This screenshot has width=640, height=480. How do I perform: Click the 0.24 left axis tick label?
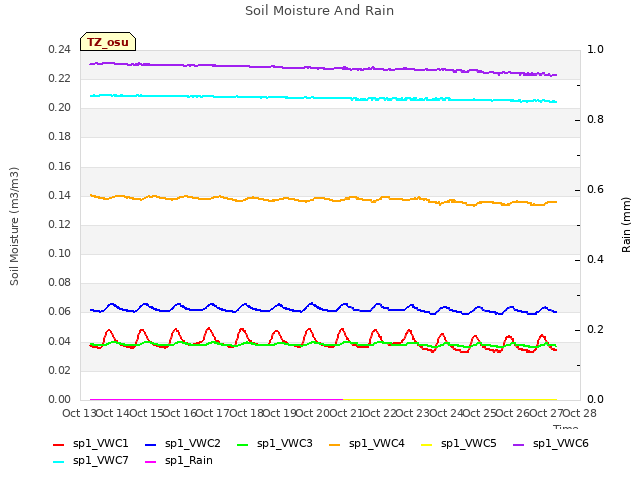tap(59, 50)
